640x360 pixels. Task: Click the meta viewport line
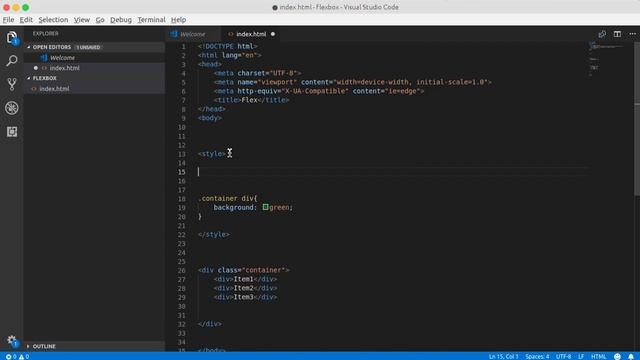coord(353,82)
